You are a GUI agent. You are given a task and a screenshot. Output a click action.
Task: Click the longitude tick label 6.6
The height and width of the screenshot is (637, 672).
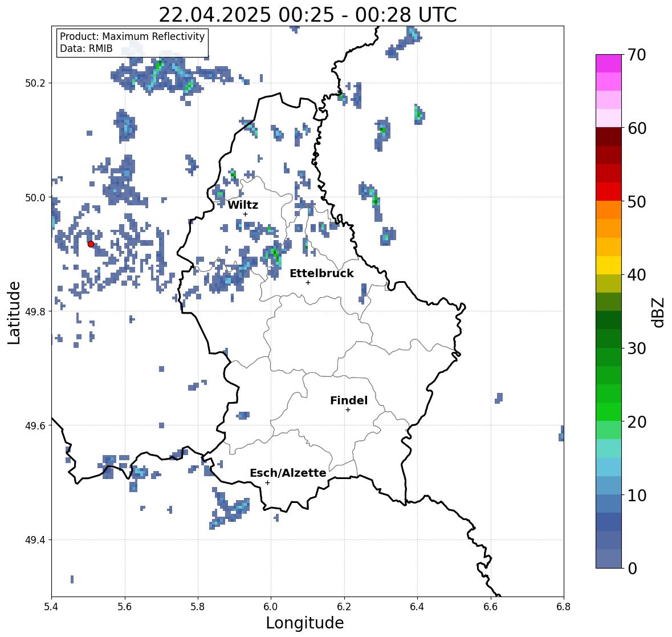point(491,607)
